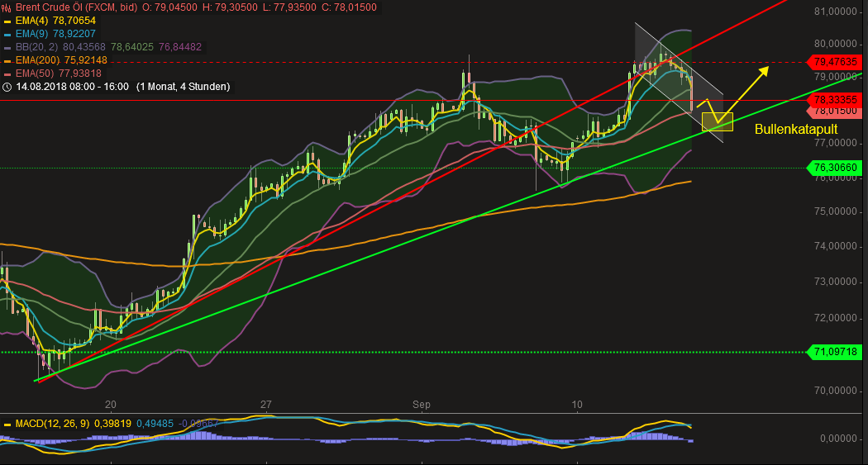Select the EMA(200) indicator label
Screen dimensions: 868x465
coord(38,60)
